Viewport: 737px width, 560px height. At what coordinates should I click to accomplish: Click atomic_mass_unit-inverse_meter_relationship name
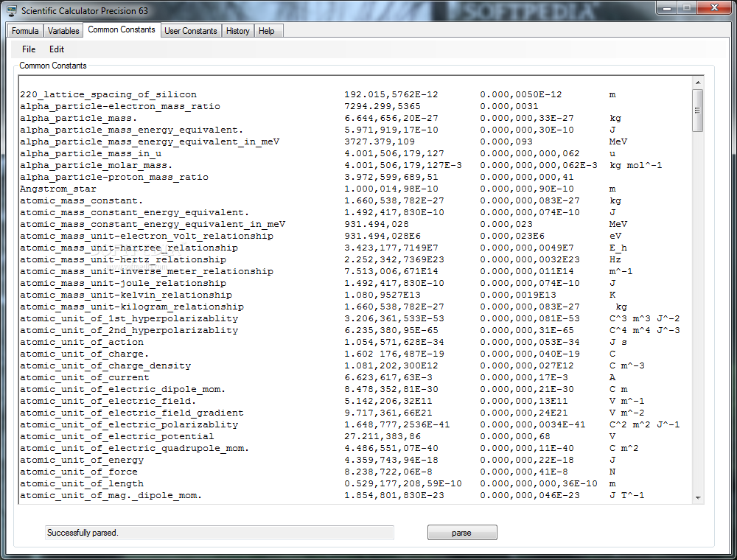coord(146,271)
